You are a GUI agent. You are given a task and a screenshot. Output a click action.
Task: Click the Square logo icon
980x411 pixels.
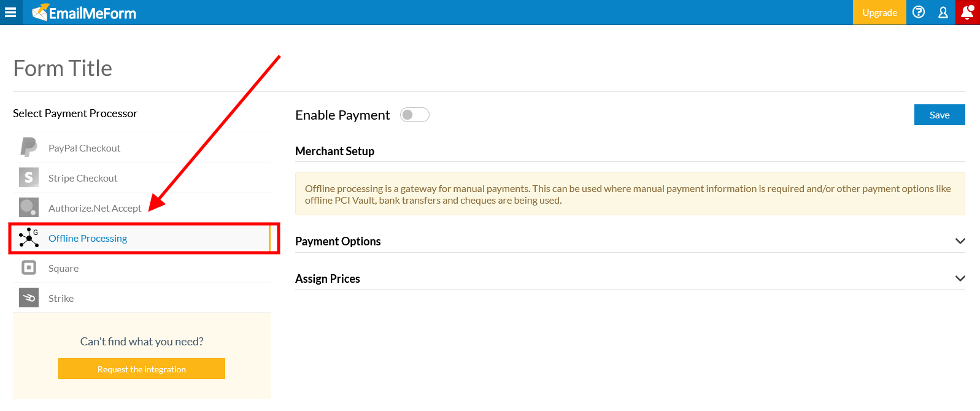29,267
